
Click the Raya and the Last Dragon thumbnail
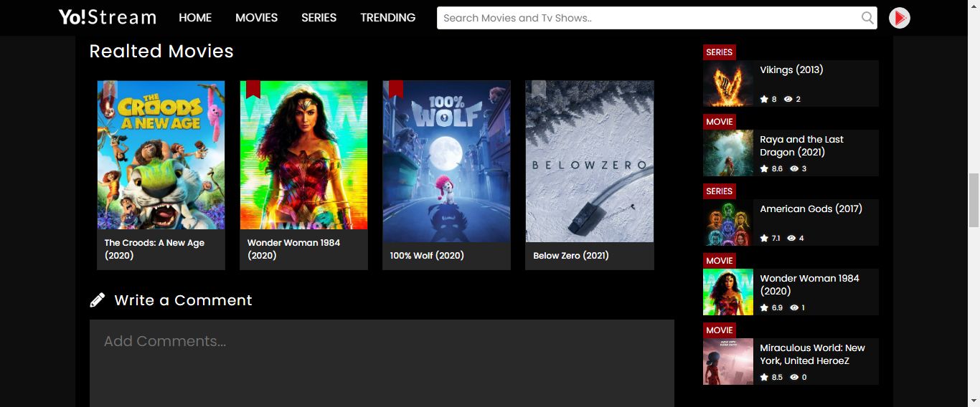coord(728,153)
